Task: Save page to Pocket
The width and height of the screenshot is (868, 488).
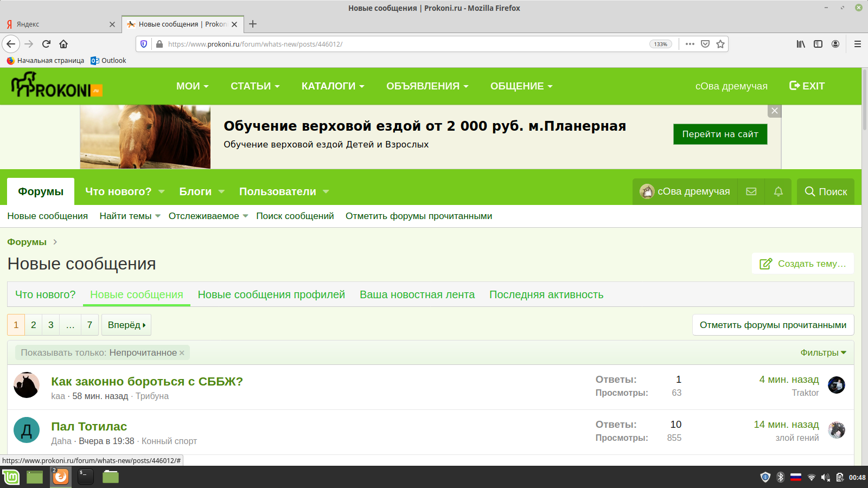Action: click(705, 44)
